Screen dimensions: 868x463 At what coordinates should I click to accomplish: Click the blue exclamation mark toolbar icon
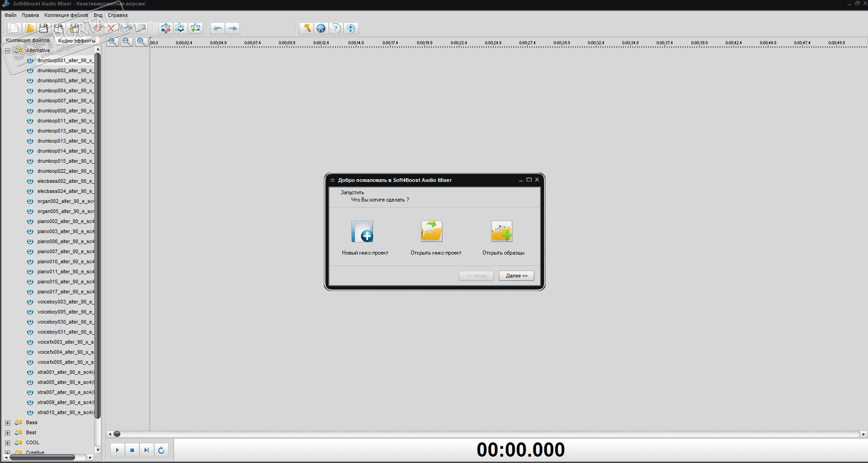point(351,28)
